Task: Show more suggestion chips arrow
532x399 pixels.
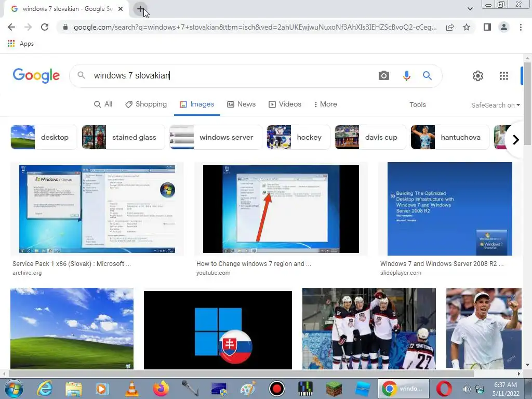Action: click(x=516, y=139)
